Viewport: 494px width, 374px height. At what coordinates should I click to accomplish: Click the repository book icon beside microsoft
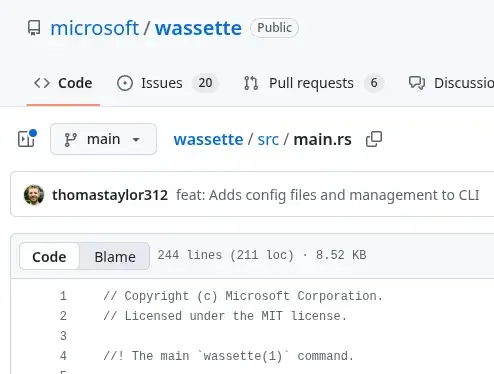(34, 28)
